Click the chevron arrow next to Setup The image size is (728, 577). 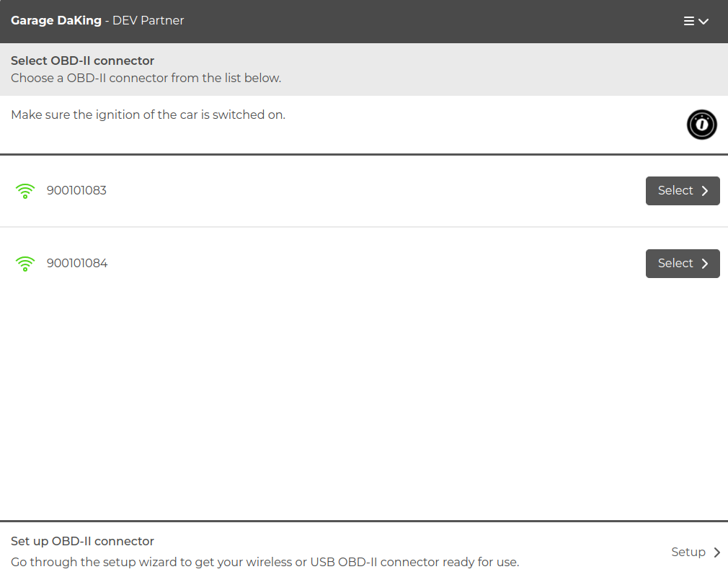click(x=716, y=553)
